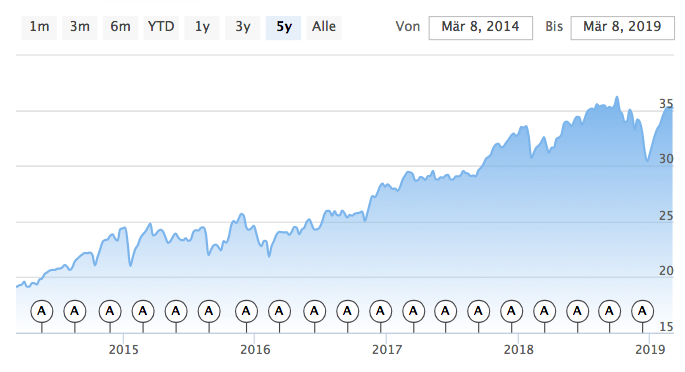Click the A marker just right of 2018 tick

click(544, 311)
